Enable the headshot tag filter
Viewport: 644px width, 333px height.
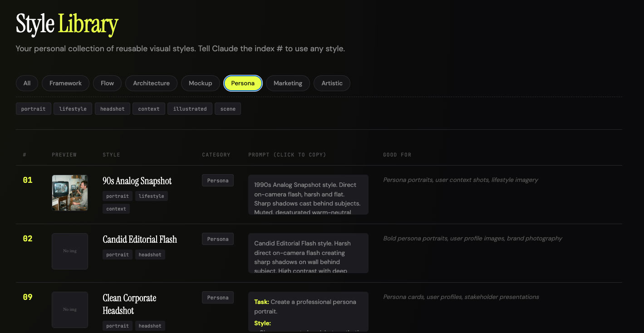coord(112,109)
